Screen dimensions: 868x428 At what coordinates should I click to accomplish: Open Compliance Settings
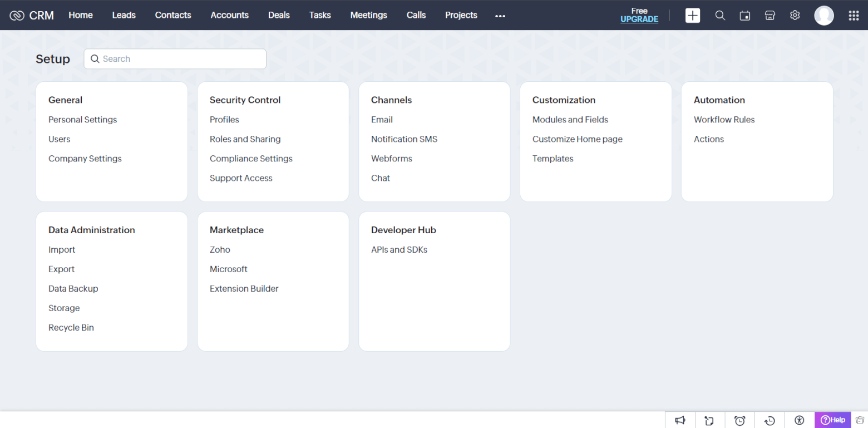coord(251,159)
